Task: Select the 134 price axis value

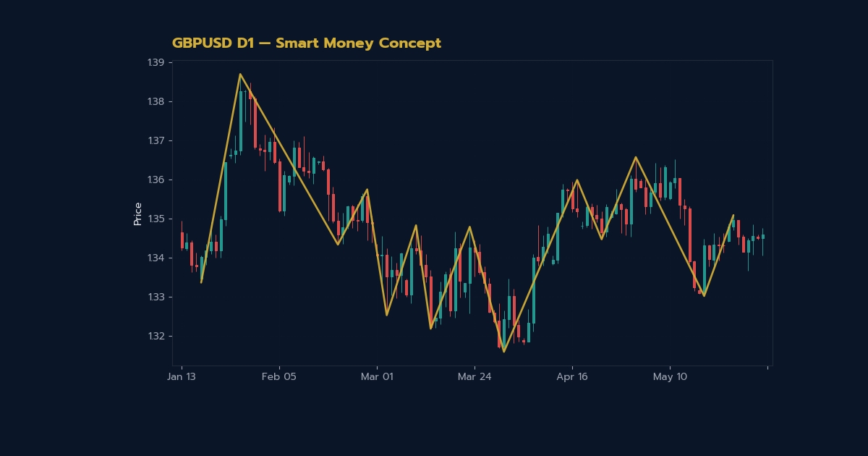Action: coord(156,258)
